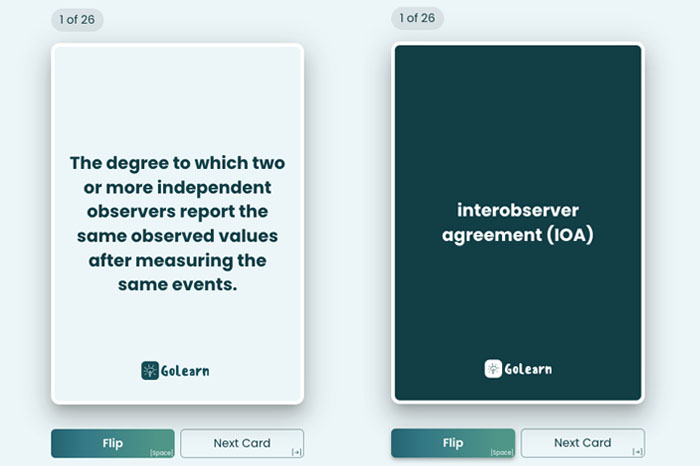
Task: Select the dark flashcard's blank top area
Action: click(517, 90)
